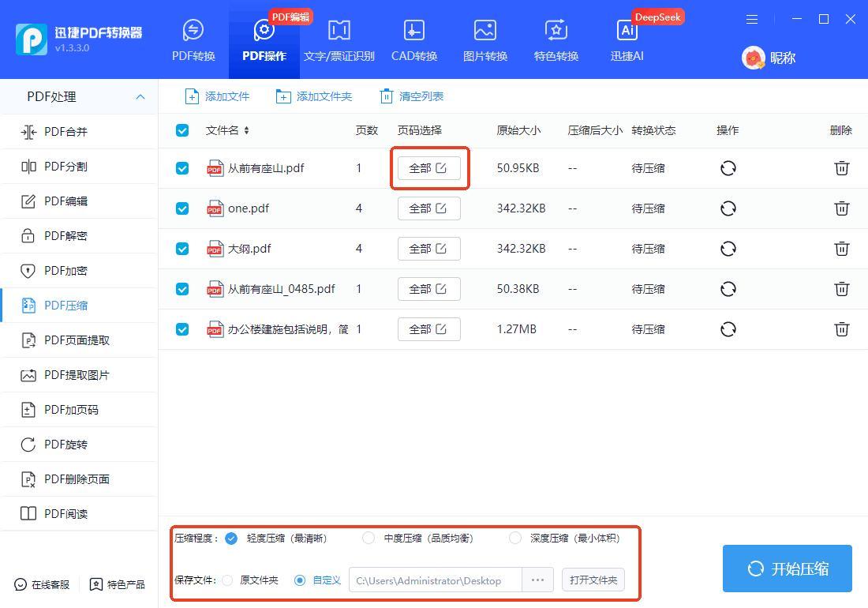The image size is (868, 608).
Task: Collapse the PDF处理 sidebar section
Action: (140, 96)
